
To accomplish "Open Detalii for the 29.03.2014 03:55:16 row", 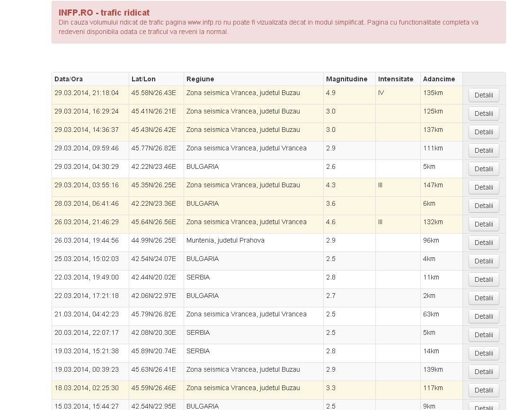I will [x=483, y=187].
